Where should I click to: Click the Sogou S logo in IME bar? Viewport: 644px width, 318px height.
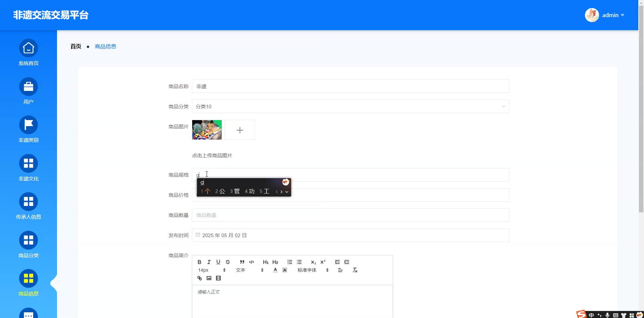click(582, 314)
